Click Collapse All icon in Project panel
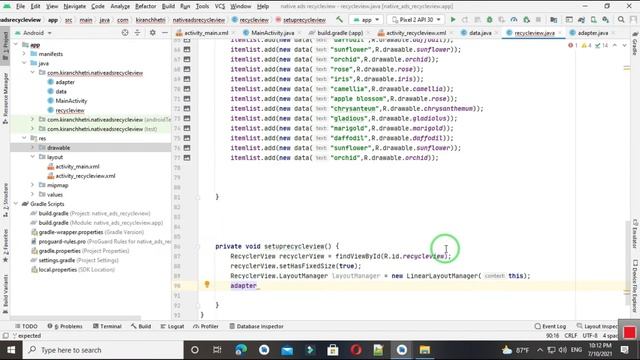 click(137, 33)
